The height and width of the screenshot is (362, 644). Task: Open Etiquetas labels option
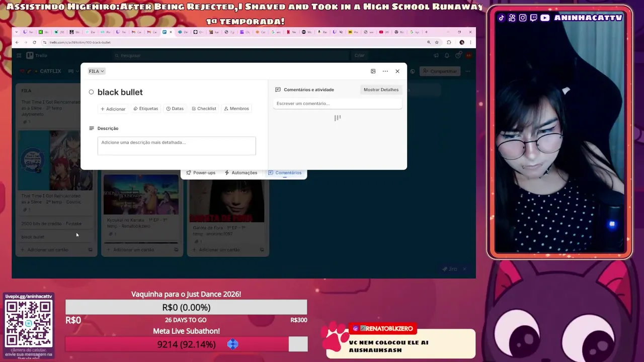[x=146, y=109]
